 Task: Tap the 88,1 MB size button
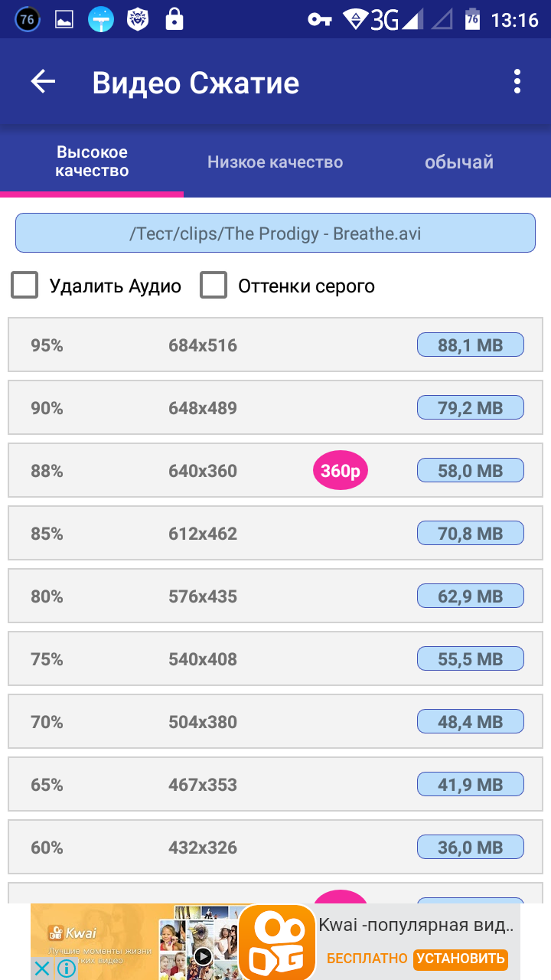coord(470,345)
